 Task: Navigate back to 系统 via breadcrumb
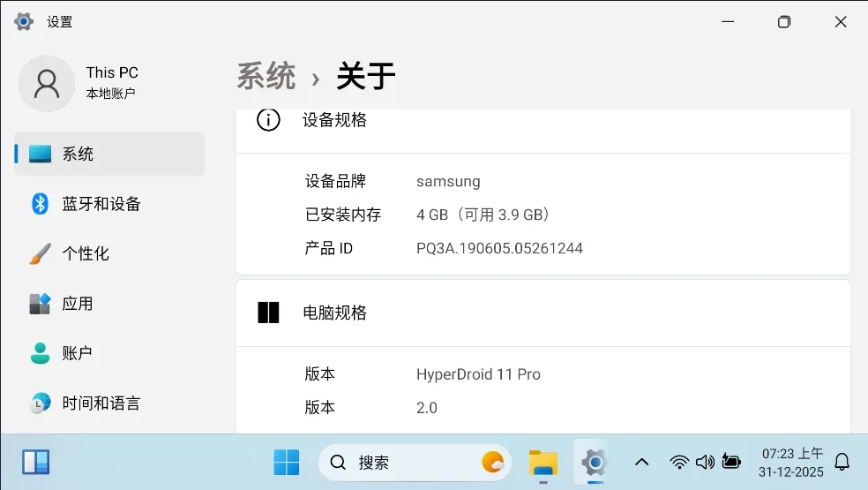[x=266, y=76]
